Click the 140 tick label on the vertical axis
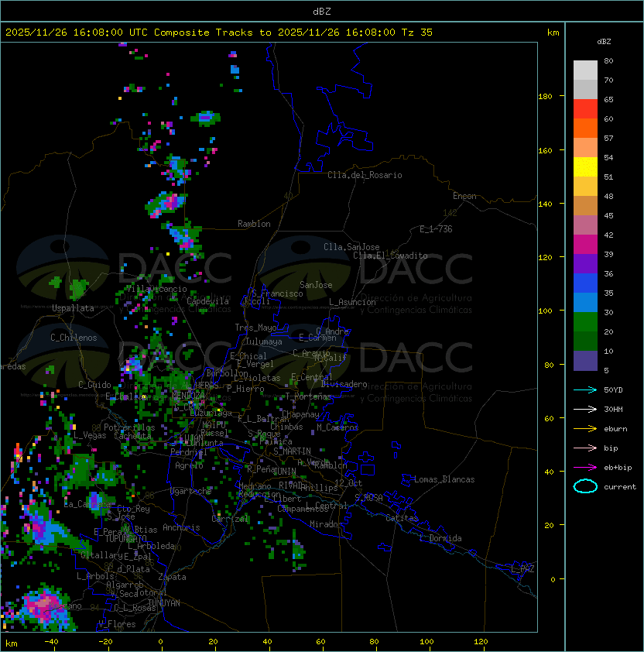The width and height of the screenshot is (644, 652). click(545, 204)
